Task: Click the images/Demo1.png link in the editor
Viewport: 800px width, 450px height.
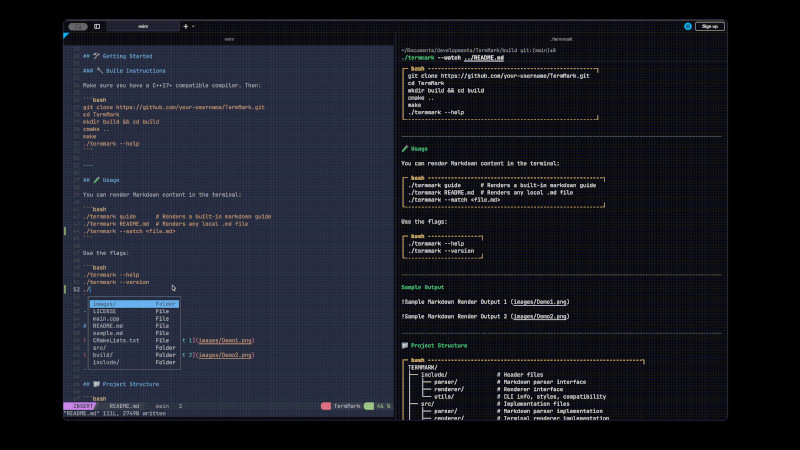Action: click(x=225, y=340)
